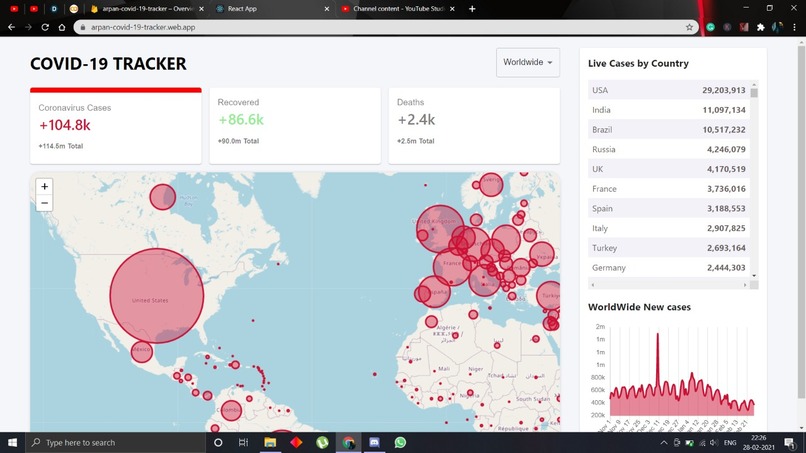Switch to the pinned emoji-face tab
806x453 pixels.
pos(74,9)
